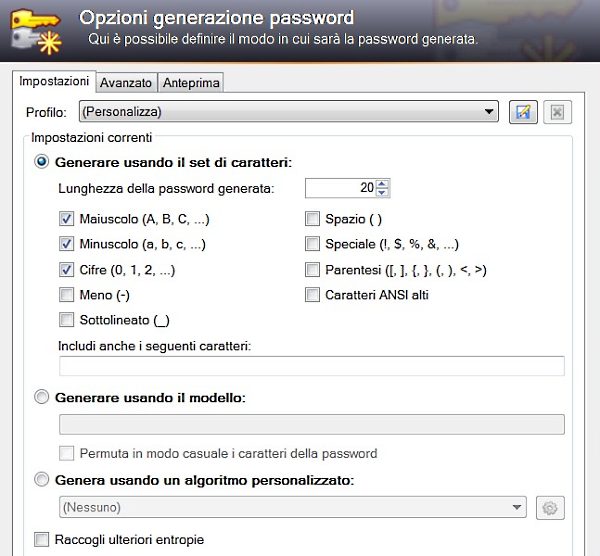Image resolution: width=600 pixels, height=556 pixels.
Task: Select Genera usando un algoritmo personalizzato
Action: point(42,480)
